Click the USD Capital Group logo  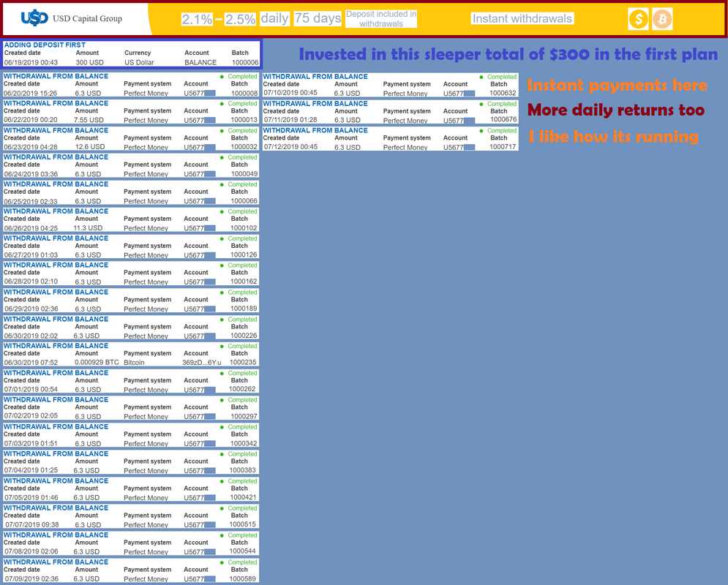(x=72, y=18)
